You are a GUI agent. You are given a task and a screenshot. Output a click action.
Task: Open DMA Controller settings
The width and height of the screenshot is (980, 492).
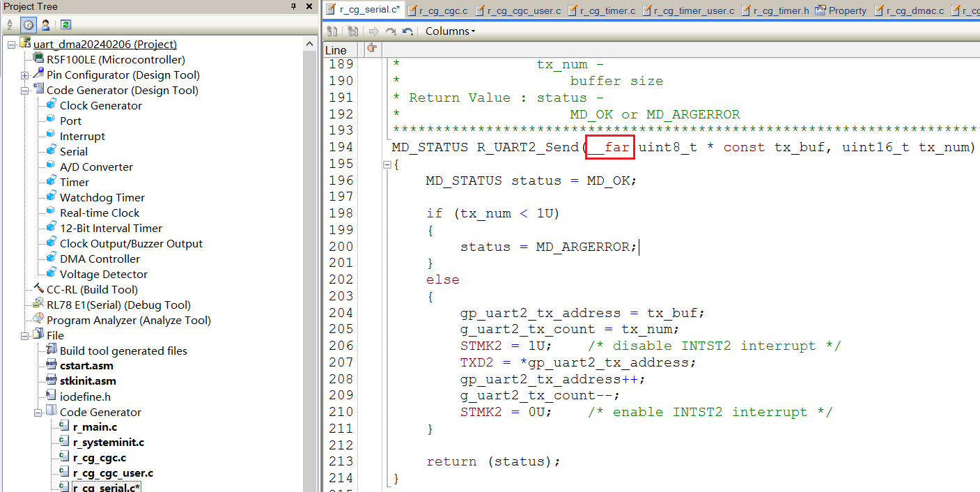100,259
